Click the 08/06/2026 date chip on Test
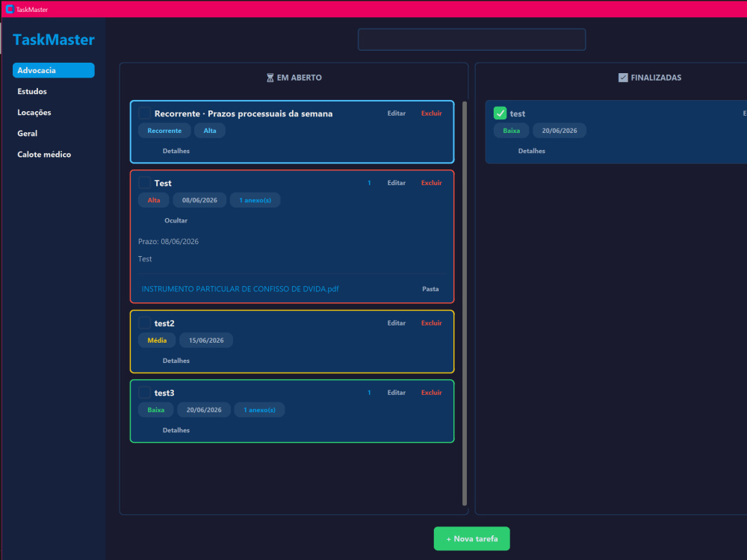Viewport: 747px width, 560px height. point(199,200)
